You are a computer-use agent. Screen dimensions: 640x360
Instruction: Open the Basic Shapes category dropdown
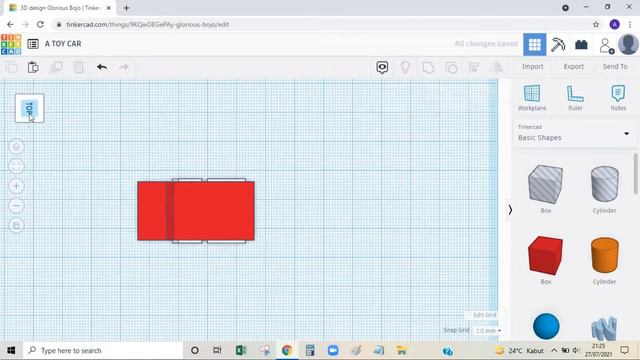tap(575, 133)
